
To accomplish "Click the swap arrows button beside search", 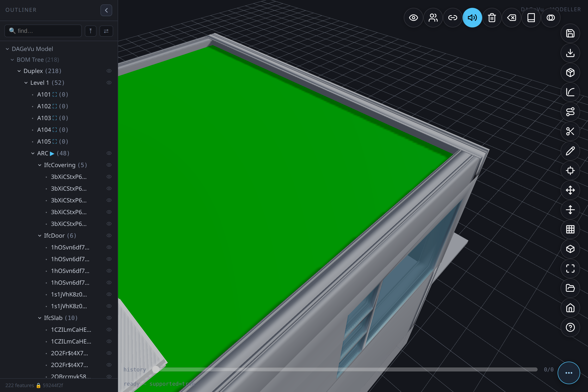I will (x=106, y=31).
